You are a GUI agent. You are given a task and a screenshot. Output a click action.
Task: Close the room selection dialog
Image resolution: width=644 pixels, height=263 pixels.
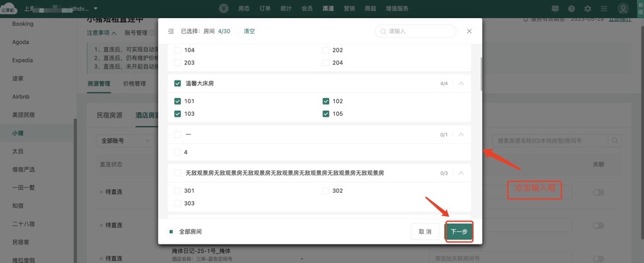point(469,31)
